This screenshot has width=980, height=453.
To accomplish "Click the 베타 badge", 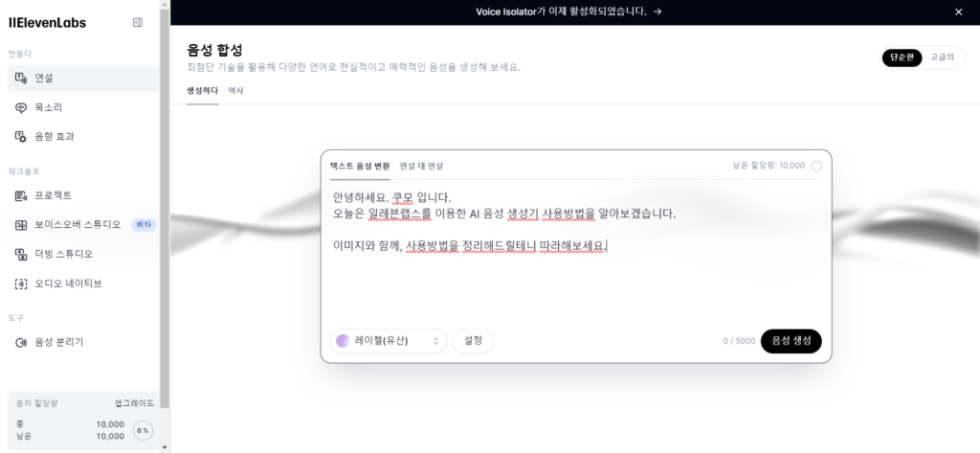I will (x=144, y=225).
